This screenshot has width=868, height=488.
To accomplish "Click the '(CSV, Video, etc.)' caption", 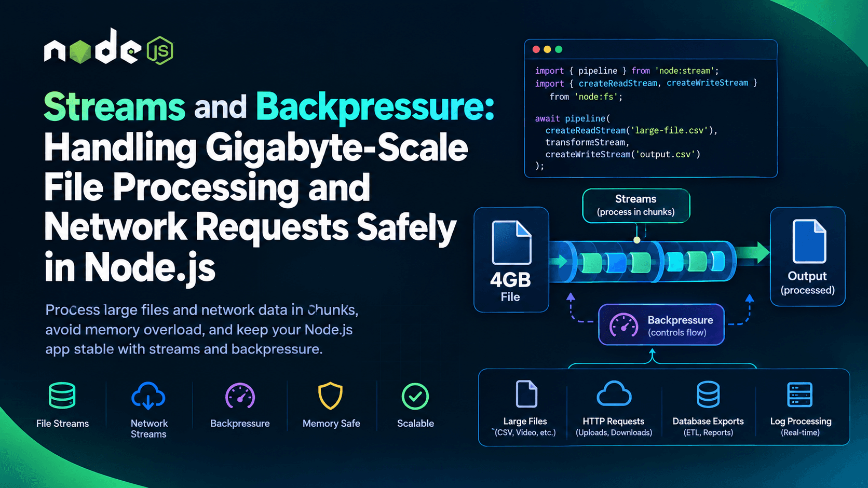I will [525, 432].
